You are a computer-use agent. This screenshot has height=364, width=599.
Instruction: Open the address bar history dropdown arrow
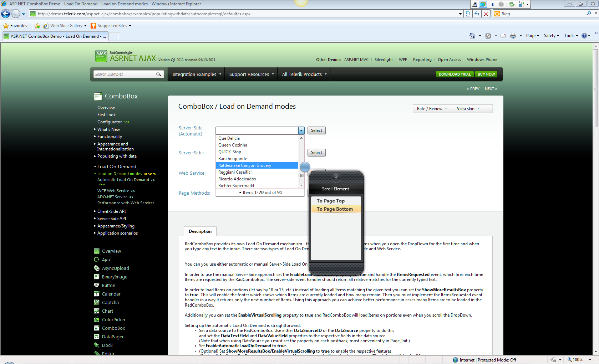click(460, 14)
